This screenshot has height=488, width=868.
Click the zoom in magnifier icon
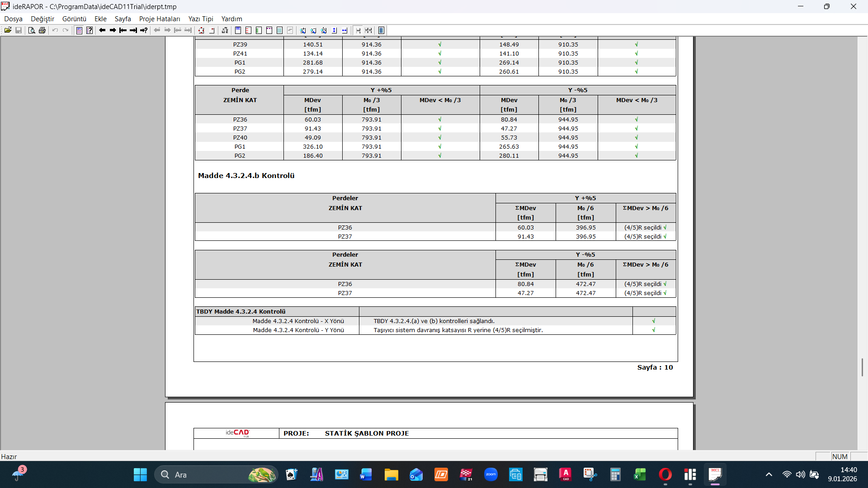303,30
